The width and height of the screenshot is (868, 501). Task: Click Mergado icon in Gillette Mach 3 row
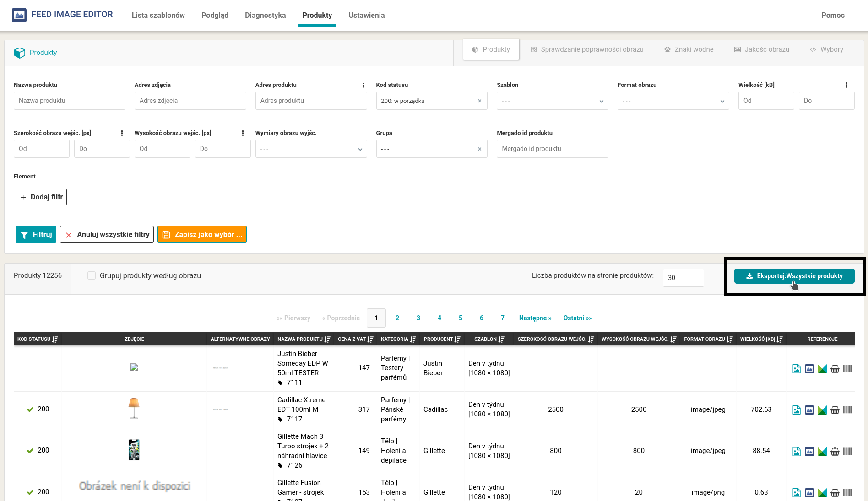[822, 452]
